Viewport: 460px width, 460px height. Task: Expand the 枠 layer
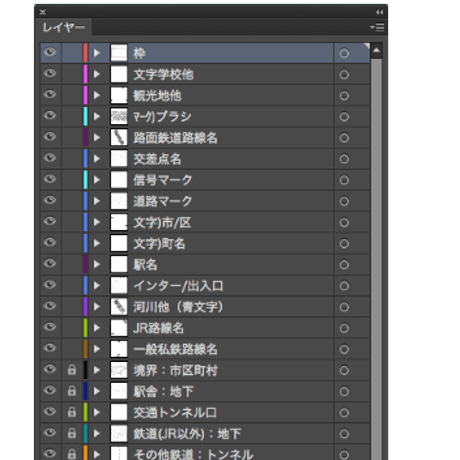97,53
